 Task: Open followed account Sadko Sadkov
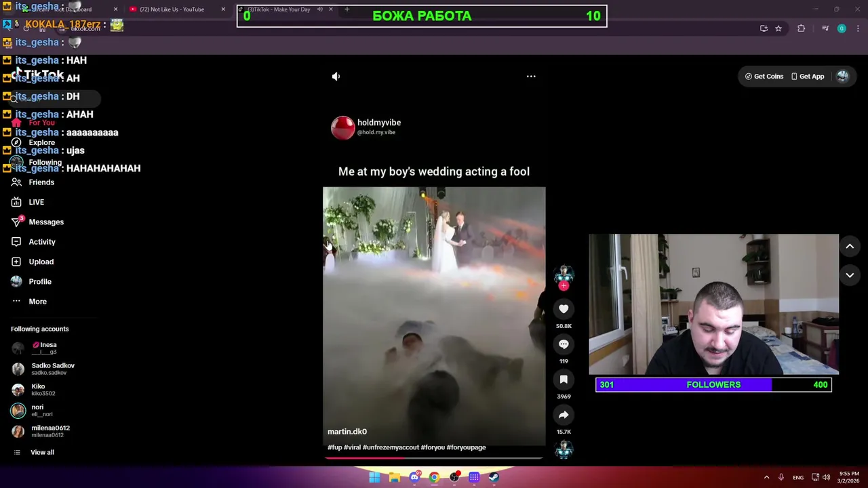pos(43,369)
